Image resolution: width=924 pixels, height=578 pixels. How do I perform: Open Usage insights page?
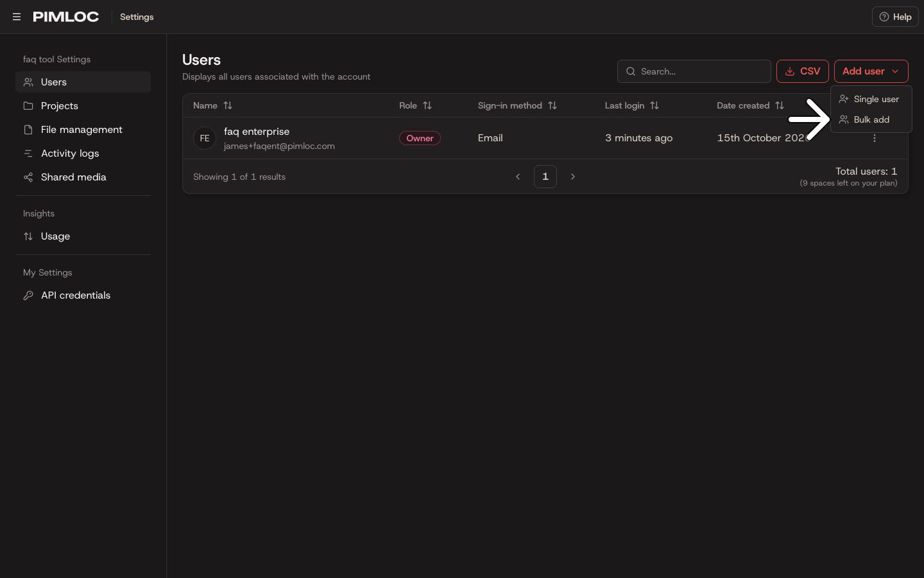(83, 236)
